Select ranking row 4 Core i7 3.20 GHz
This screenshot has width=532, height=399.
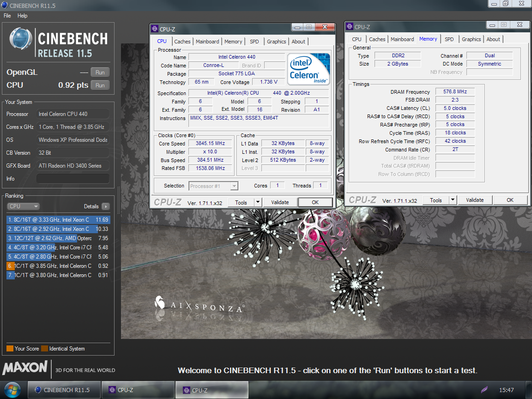58,248
